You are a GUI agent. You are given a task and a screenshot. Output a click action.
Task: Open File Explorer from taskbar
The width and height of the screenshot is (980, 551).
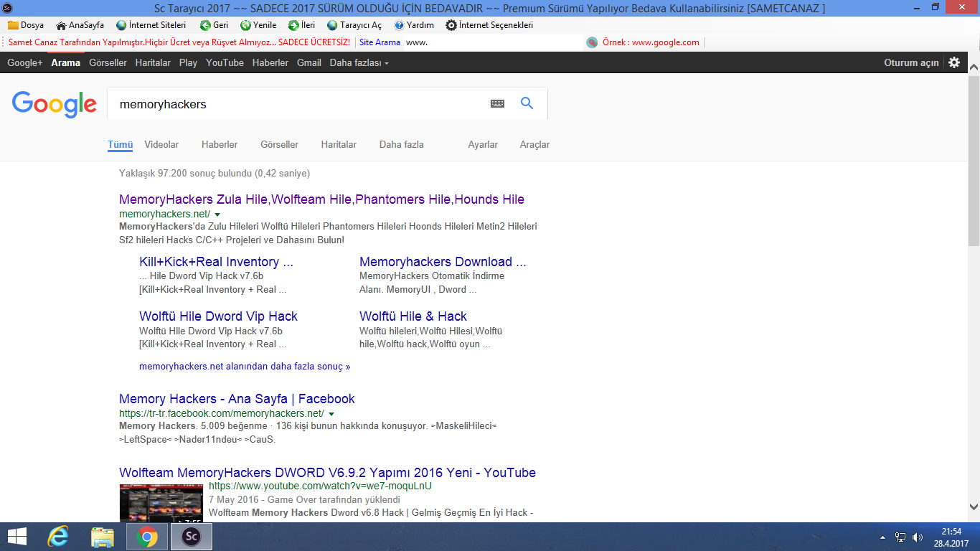pos(103,537)
